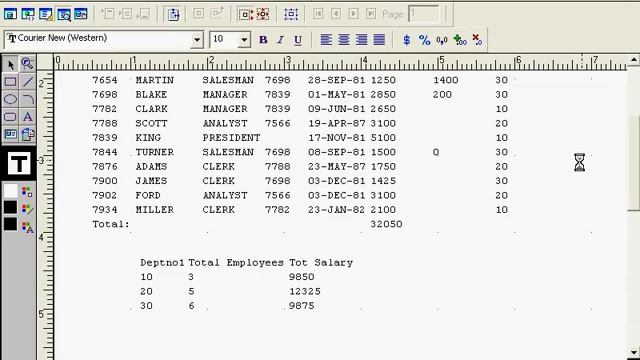Select the Line drawing tool
Viewport: 640px width, 360px height.
(x=27, y=82)
